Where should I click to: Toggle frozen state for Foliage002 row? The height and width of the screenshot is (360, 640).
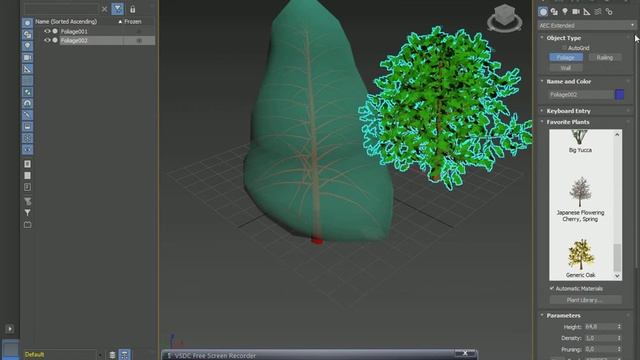[139, 40]
